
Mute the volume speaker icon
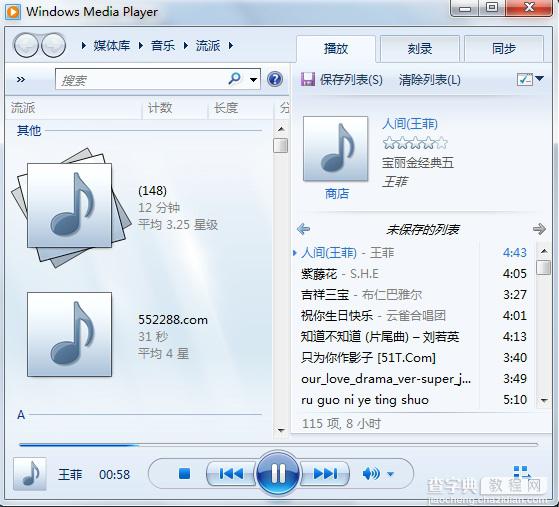(x=371, y=474)
